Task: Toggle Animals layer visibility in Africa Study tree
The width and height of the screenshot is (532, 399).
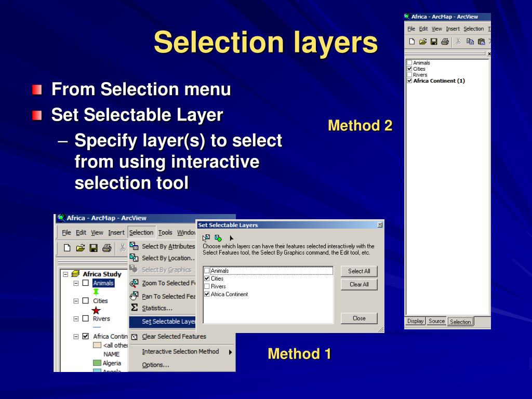Action: [86, 283]
